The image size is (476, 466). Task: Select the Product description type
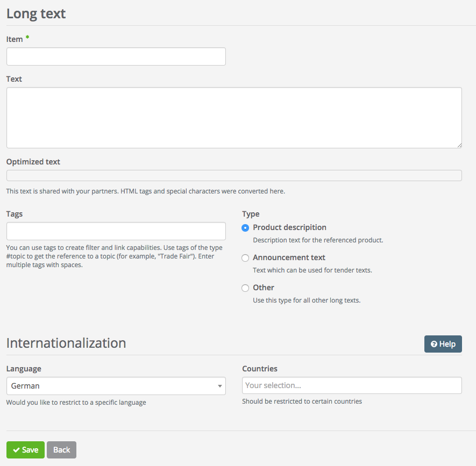coord(245,228)
